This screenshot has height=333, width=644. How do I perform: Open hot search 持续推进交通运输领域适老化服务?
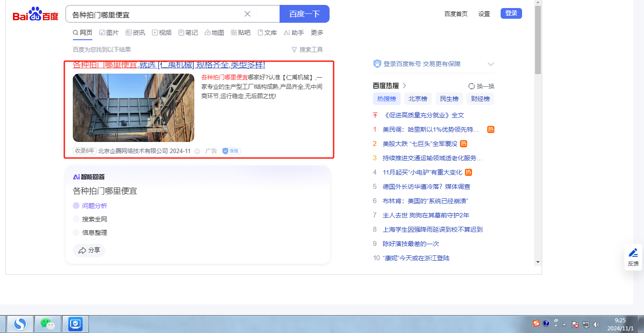coord(432,158)
